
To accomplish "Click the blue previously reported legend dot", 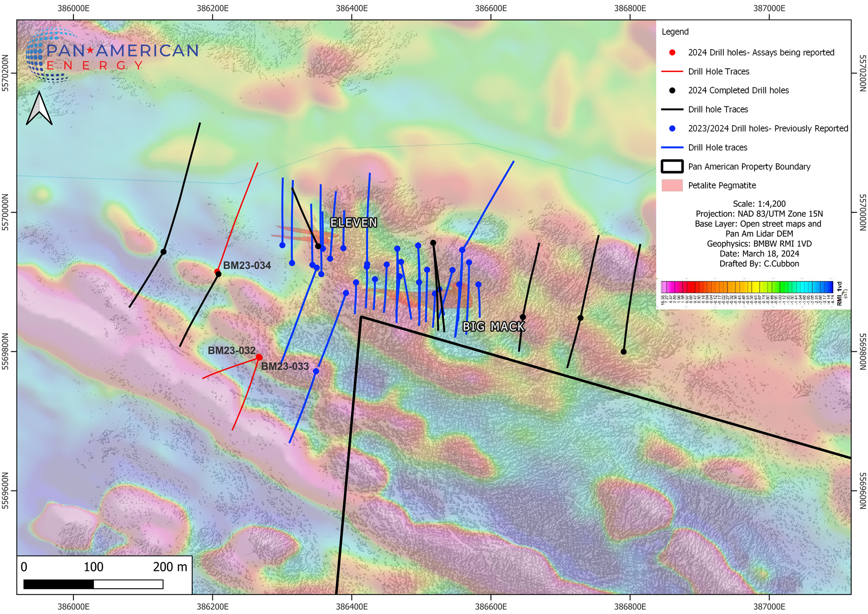I will [x=672, y=129].
